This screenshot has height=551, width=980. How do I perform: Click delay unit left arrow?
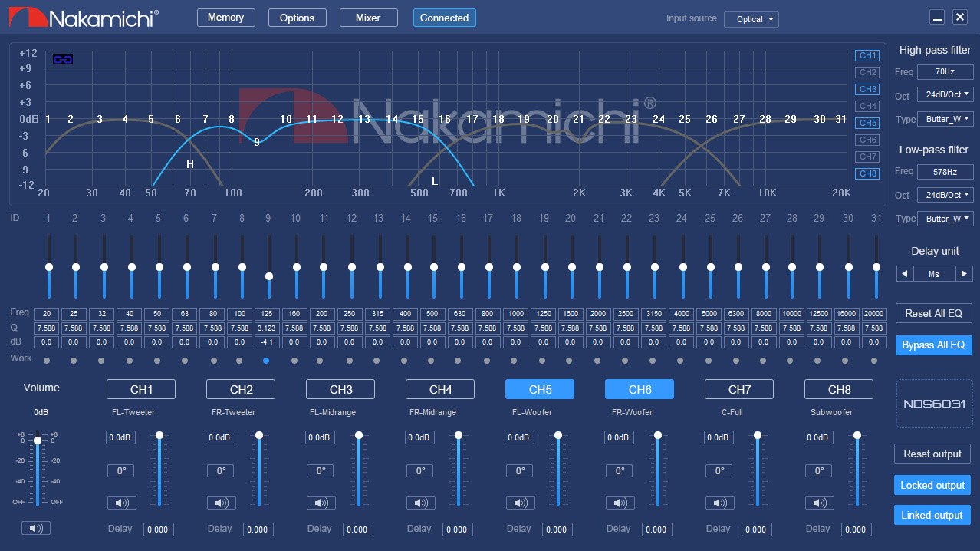pyautogui.click(x=904, y=273)
